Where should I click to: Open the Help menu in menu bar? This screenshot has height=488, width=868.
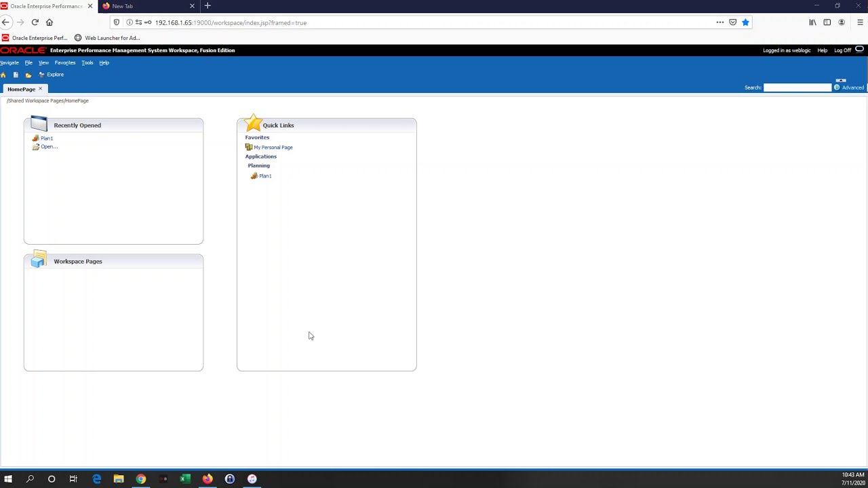pos(104,62)
